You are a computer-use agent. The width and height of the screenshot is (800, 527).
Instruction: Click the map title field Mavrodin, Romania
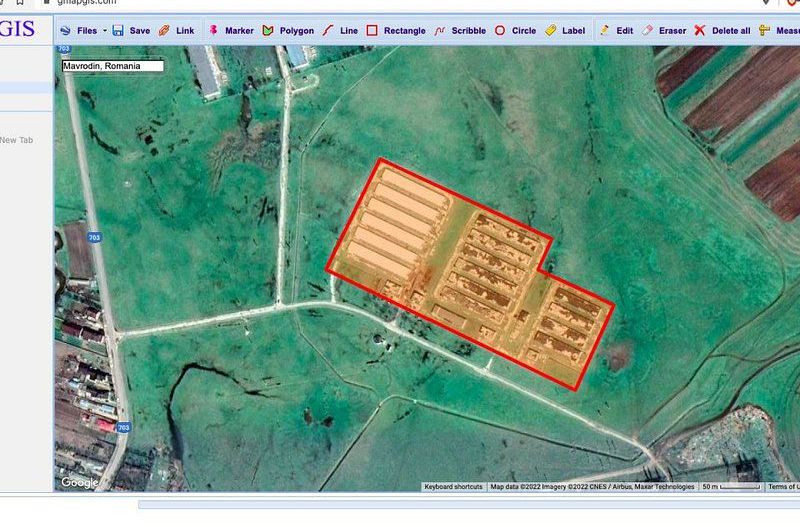coord(113,66)
